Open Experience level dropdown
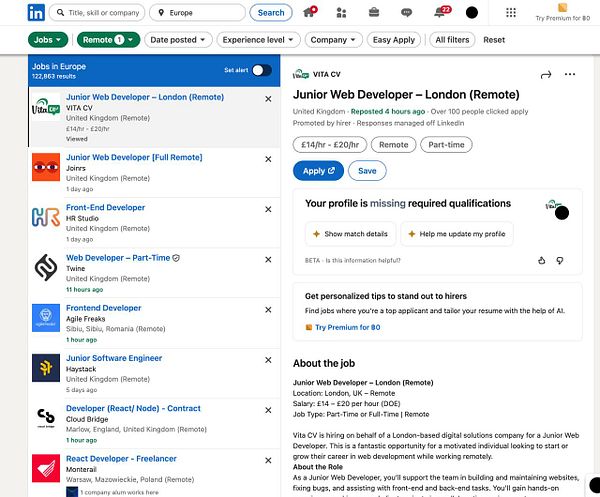The width and height of the screenshot is (600, 497). 258,40
